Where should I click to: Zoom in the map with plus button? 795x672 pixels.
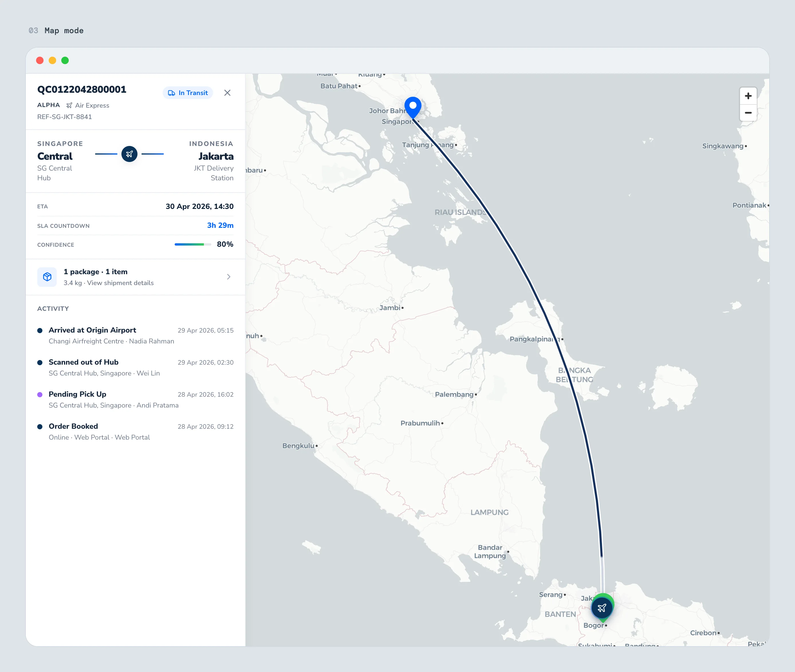748,96
